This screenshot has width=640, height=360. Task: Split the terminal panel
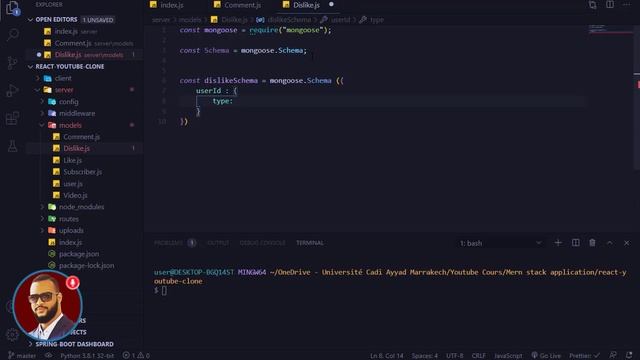pyautogui.click(x=576, y=243)
